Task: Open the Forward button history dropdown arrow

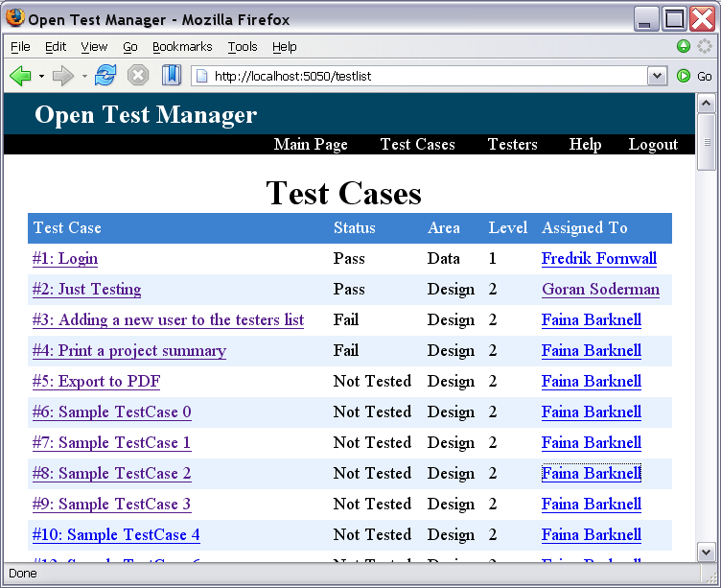Action: (x=83, y=76)
